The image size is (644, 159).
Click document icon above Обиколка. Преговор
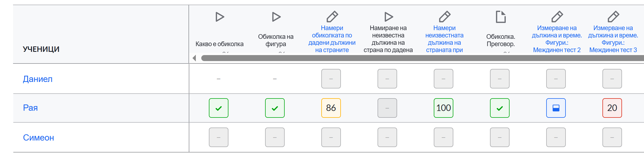pos(501,17)
